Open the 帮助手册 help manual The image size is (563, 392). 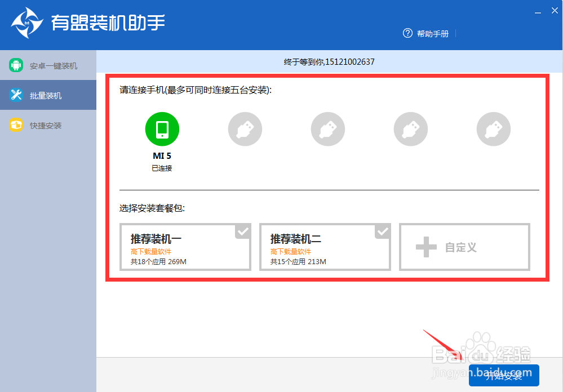coord(433,33)
